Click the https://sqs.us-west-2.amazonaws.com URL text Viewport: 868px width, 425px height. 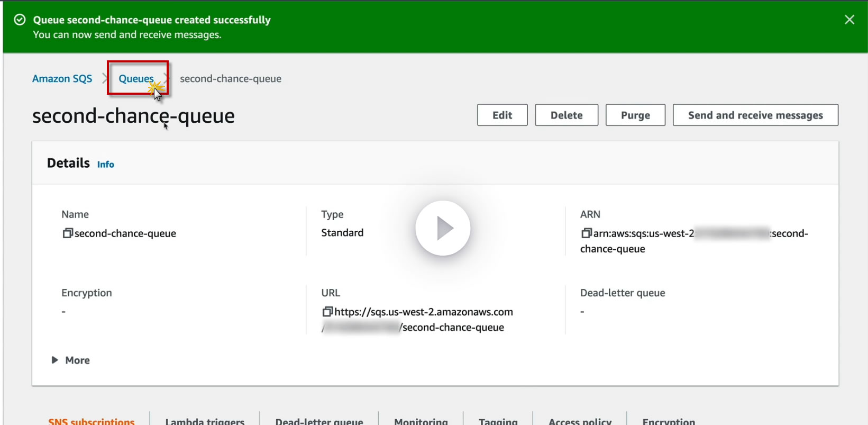point(424,312)
